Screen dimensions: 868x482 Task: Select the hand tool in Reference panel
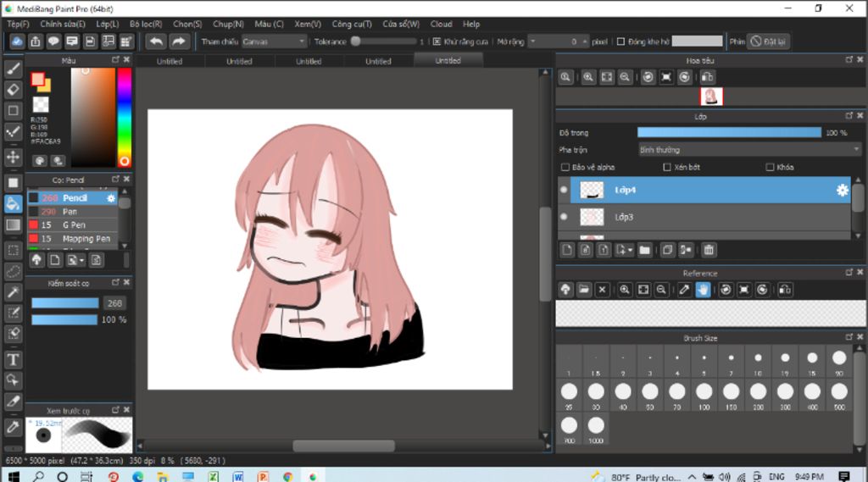pos(703,290)
